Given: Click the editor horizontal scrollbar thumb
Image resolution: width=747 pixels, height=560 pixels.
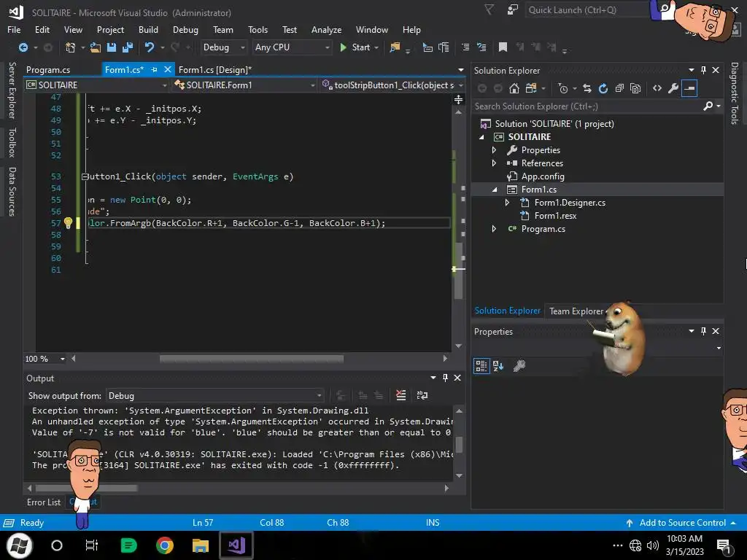Looking at the screenshot, I should pyautogui.click(x=252, y=359).
